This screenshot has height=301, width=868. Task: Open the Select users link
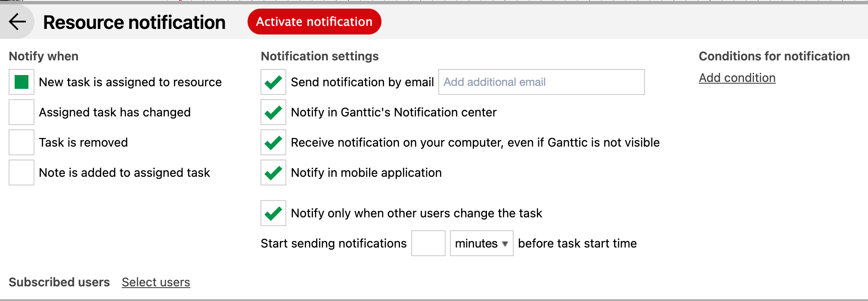(x=156, y=282)
